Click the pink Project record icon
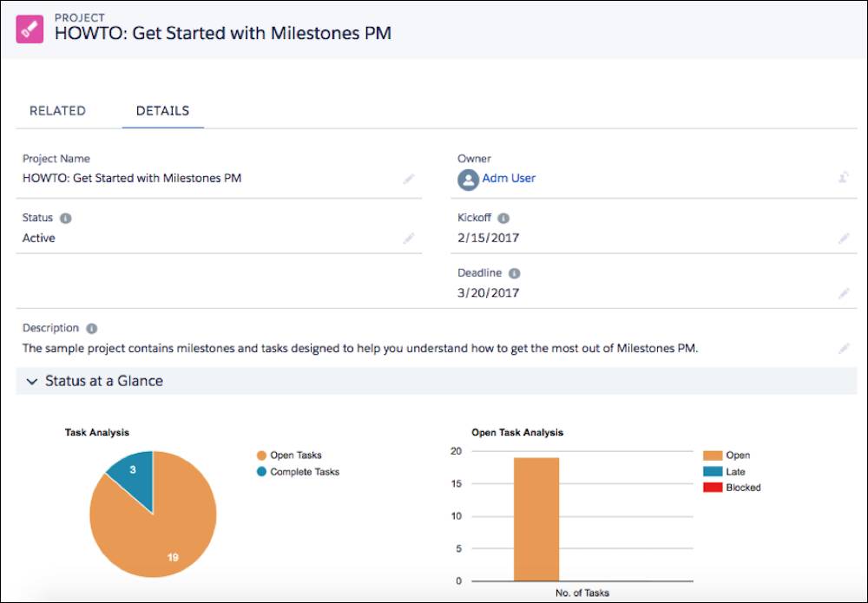Image resolution: width=868 pixels, height=603 pixels. tap(30, 29)
